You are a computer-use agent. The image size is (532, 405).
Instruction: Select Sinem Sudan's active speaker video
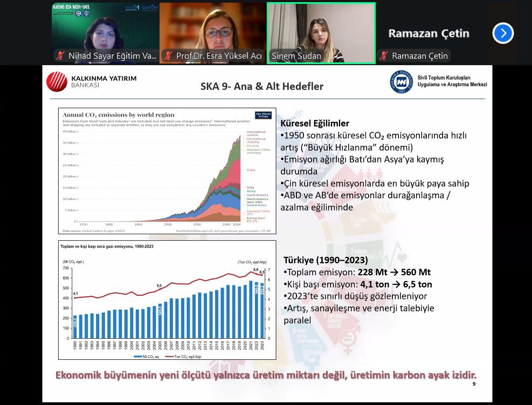321,30
